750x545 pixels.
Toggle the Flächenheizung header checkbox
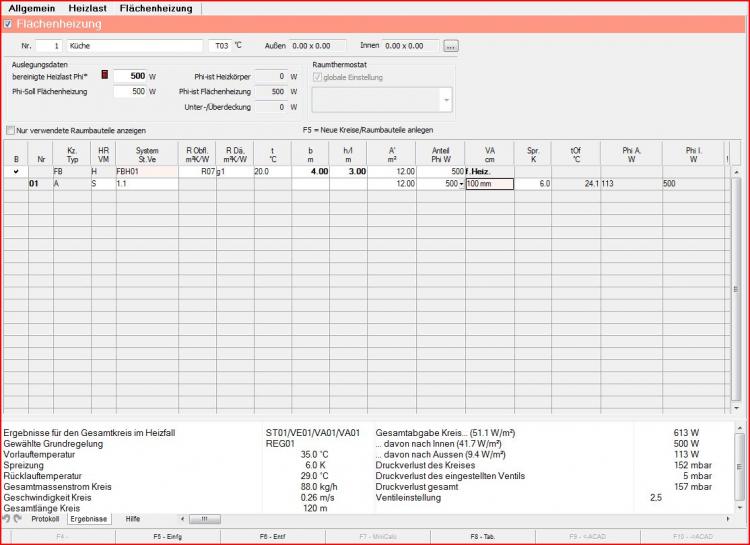[8, 24]
